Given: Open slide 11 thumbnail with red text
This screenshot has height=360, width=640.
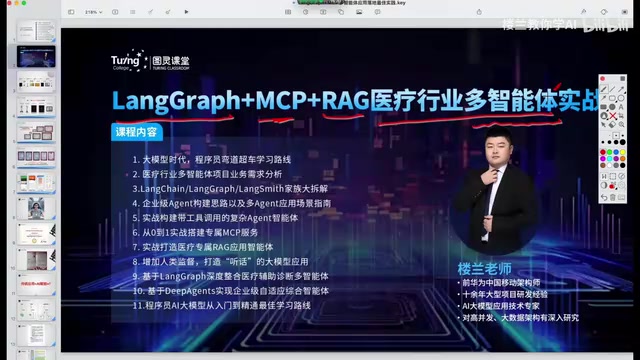Looking at the screenshot, I should pyautogui.click(x=36, y=284).
